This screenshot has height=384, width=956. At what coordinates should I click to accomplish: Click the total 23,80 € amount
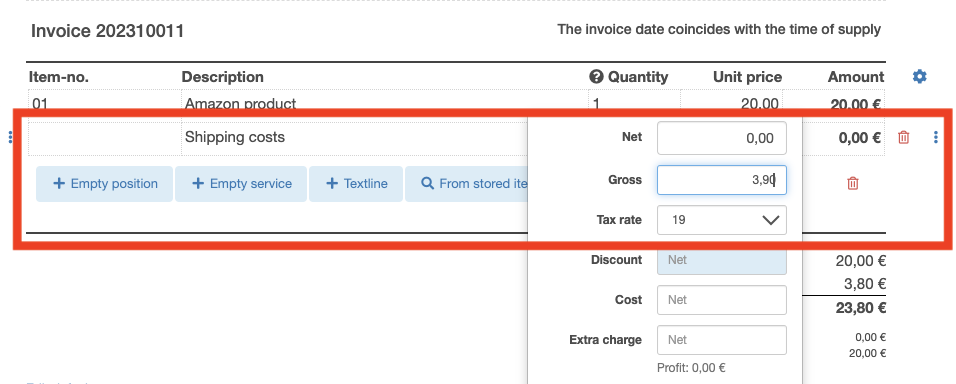point(861,308)
